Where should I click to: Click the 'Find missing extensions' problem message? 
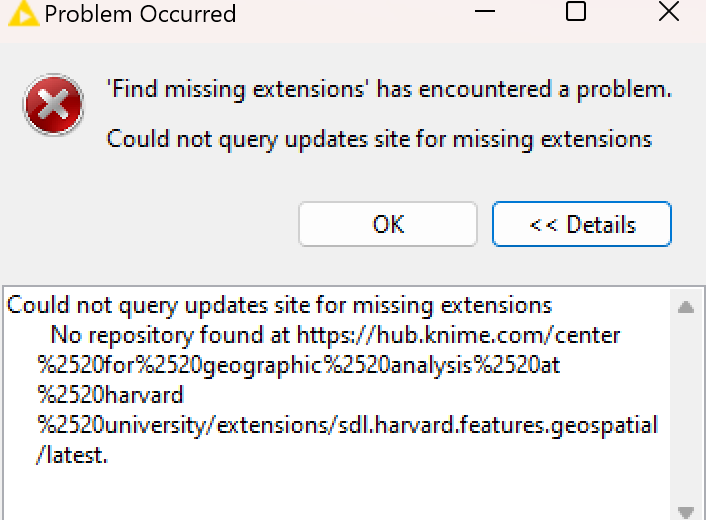[x=389, y=89]
